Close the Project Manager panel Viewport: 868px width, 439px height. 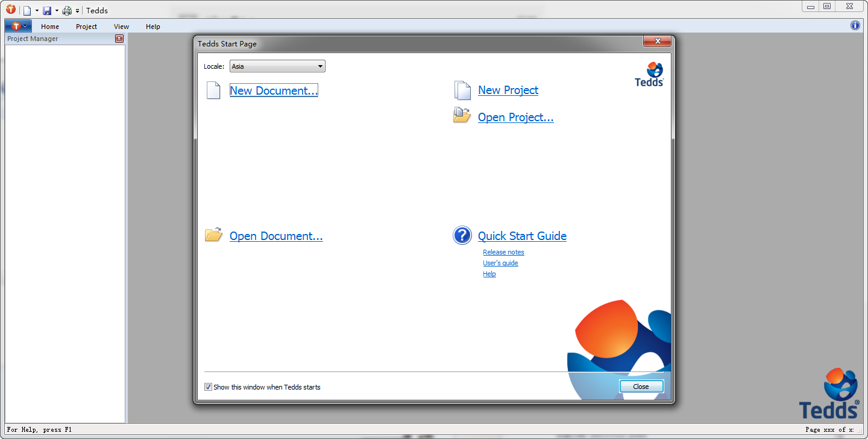119,39
